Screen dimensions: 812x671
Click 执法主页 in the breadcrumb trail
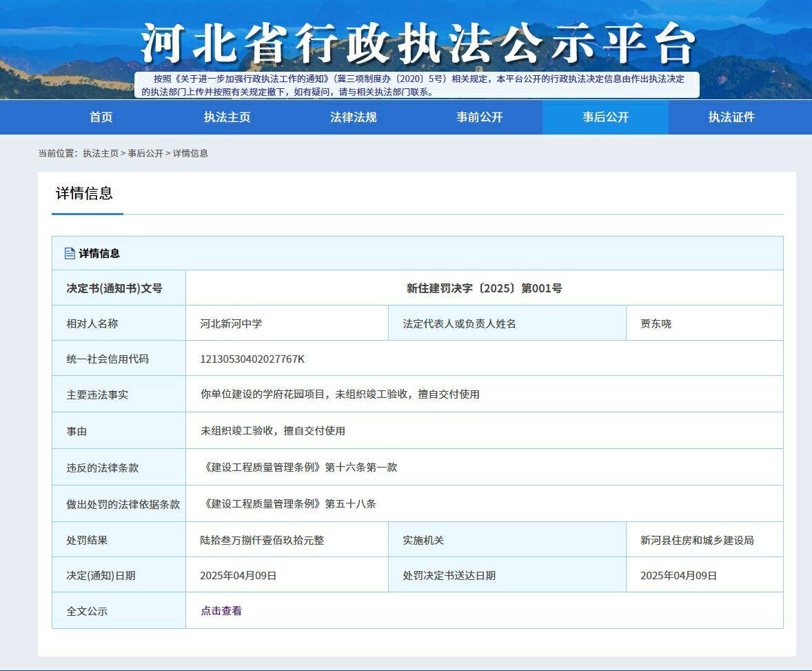101,153
